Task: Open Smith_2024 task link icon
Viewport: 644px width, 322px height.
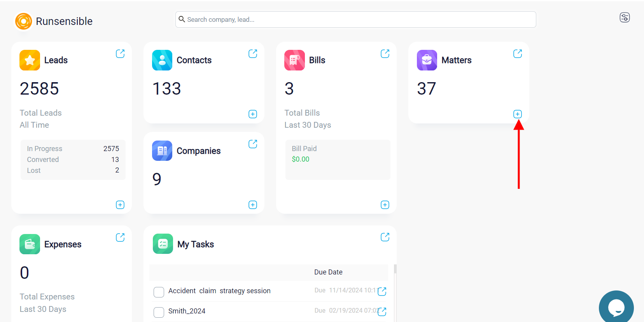Action: [382, 311]
